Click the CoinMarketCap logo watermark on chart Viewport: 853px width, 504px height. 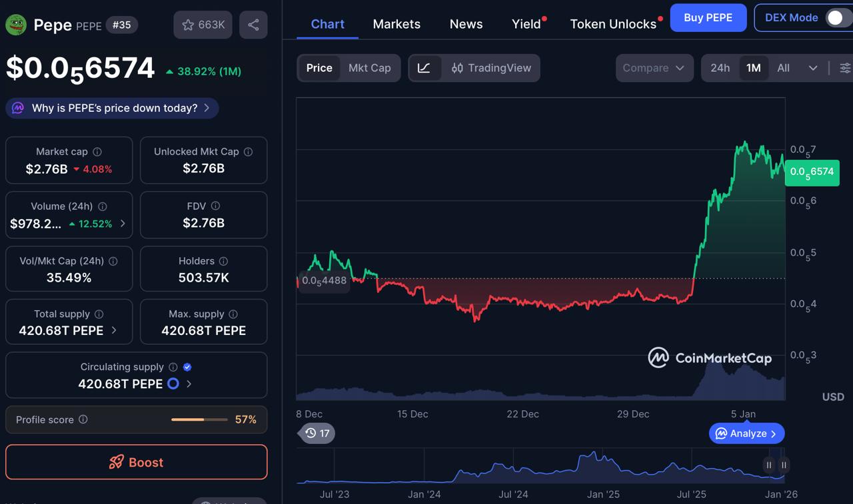click(x=710, y=358)
